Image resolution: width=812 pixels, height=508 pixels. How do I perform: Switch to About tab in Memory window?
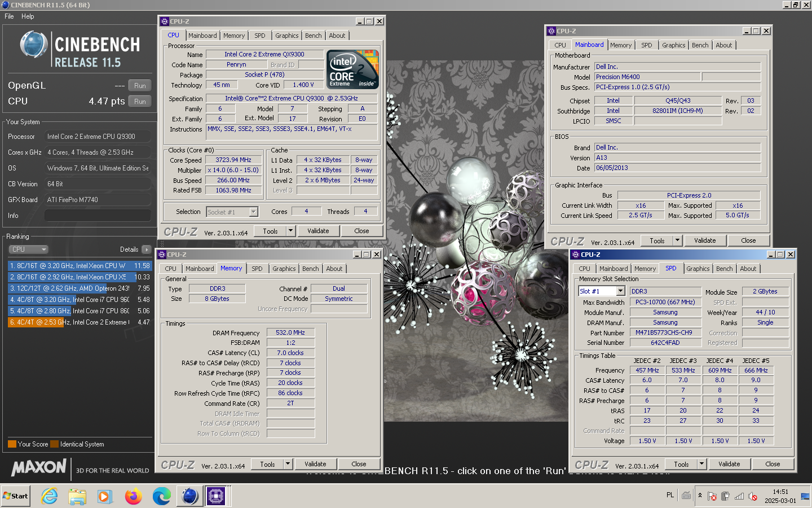tap(334, 269)
